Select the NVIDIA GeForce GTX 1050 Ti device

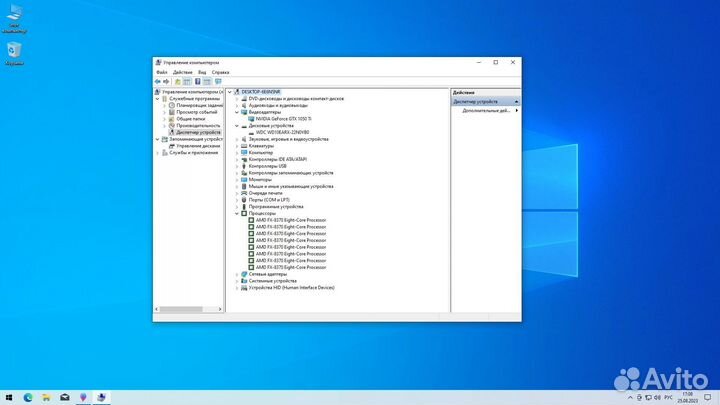tap(283, 118)
